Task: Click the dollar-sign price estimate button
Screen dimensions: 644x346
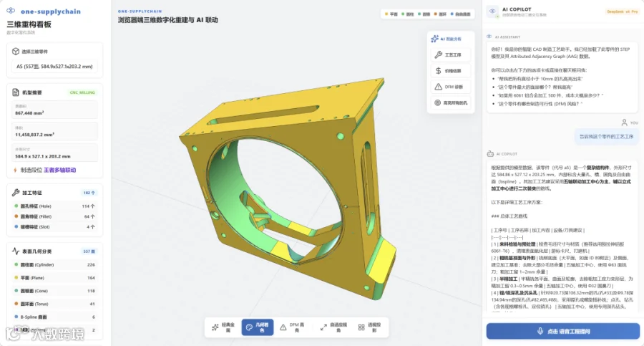Action: click(x=451, y=71)
